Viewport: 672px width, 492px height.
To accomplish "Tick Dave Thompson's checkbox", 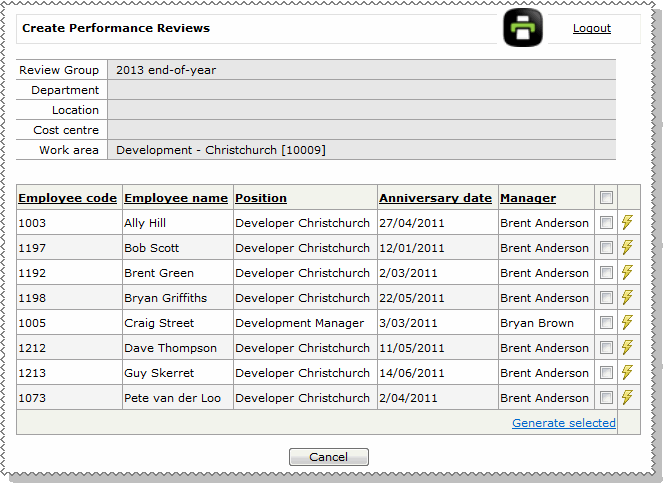I will point(606,348).
